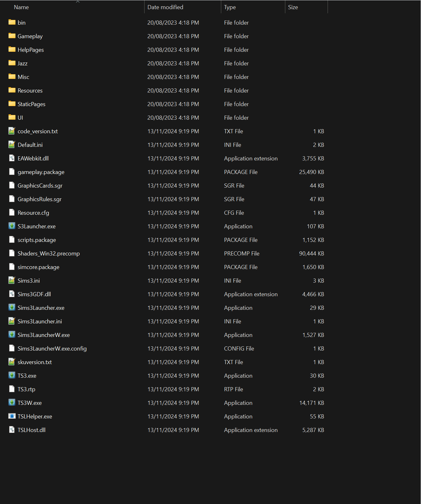Viewport: 421px width, 504px height.
Task: Select the Sims3Launcher.exe plumbob icon
Action: tap(12, 307)
